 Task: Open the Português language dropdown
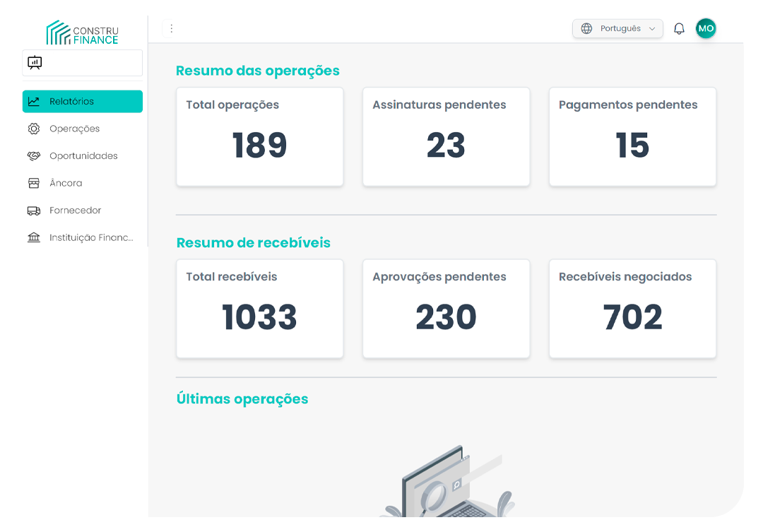(620, 29)
